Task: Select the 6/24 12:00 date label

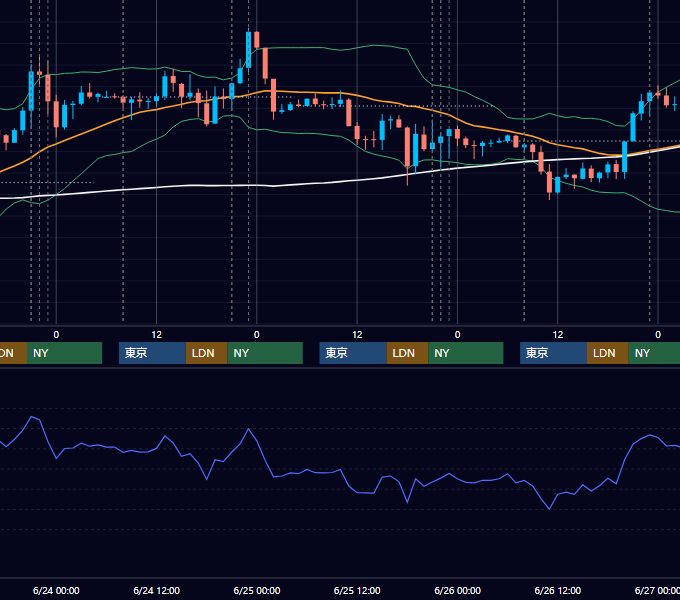Action: [x=156, y=590]
